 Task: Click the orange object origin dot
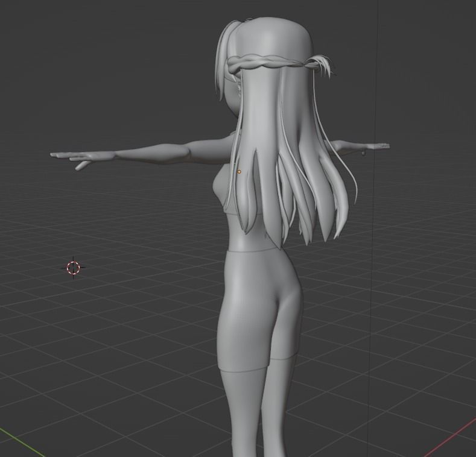pos(239,172)
